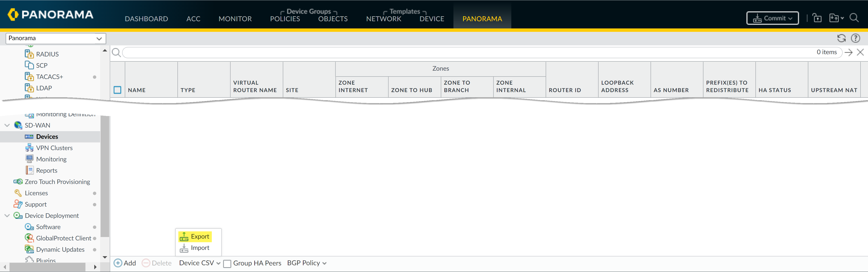Enable the Group HA Peers checkbox
The image size is (868, 272).
[227, 263]
